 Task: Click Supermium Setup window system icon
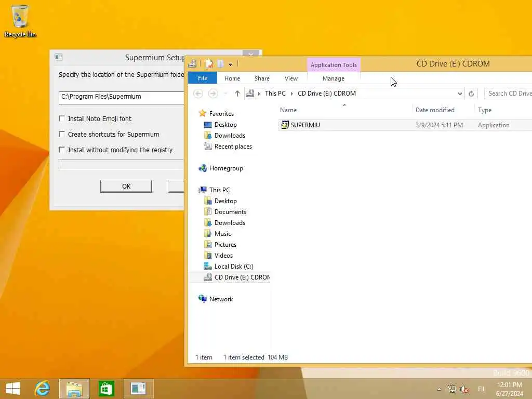tap(58, 57)
